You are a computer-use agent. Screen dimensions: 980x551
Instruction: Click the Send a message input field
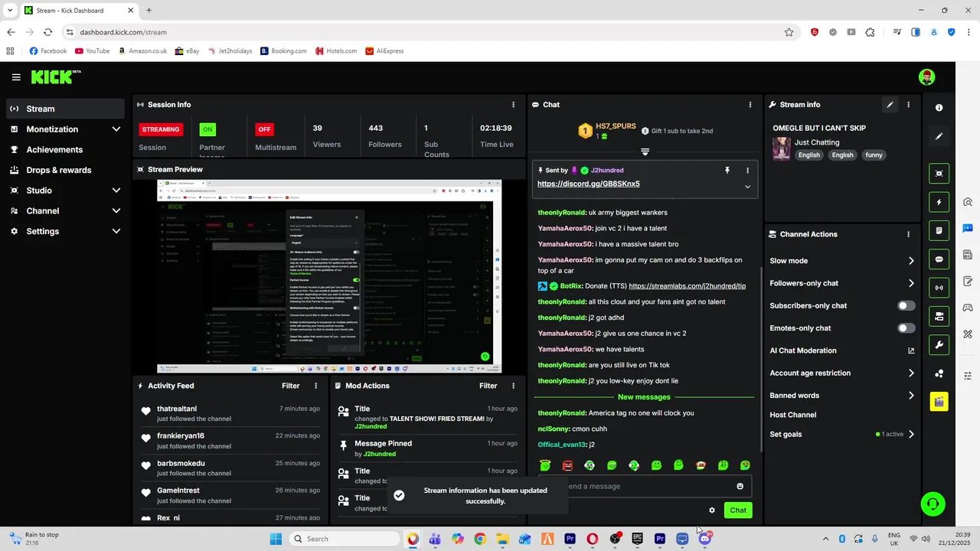[647, 486]
